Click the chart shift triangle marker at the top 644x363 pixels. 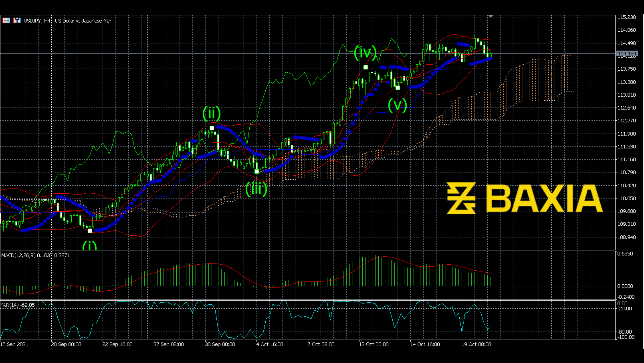tap(490, 16)
